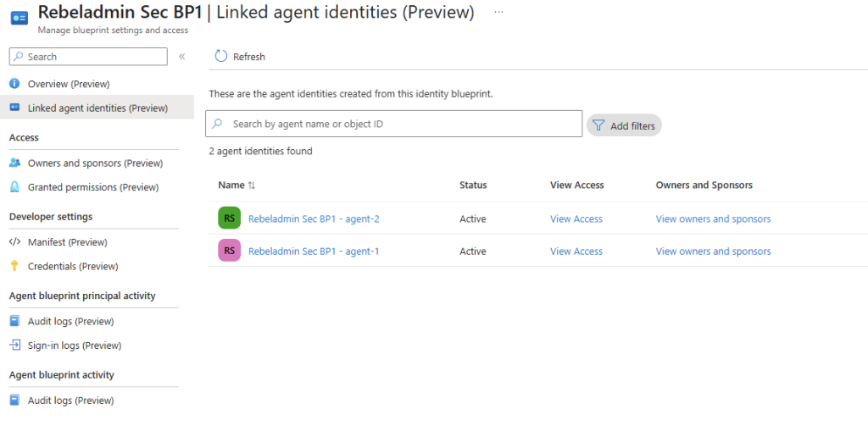The width and height of the screenshot is (868, 437).
Task: Click the agent name search box
Action: point(393,124)
